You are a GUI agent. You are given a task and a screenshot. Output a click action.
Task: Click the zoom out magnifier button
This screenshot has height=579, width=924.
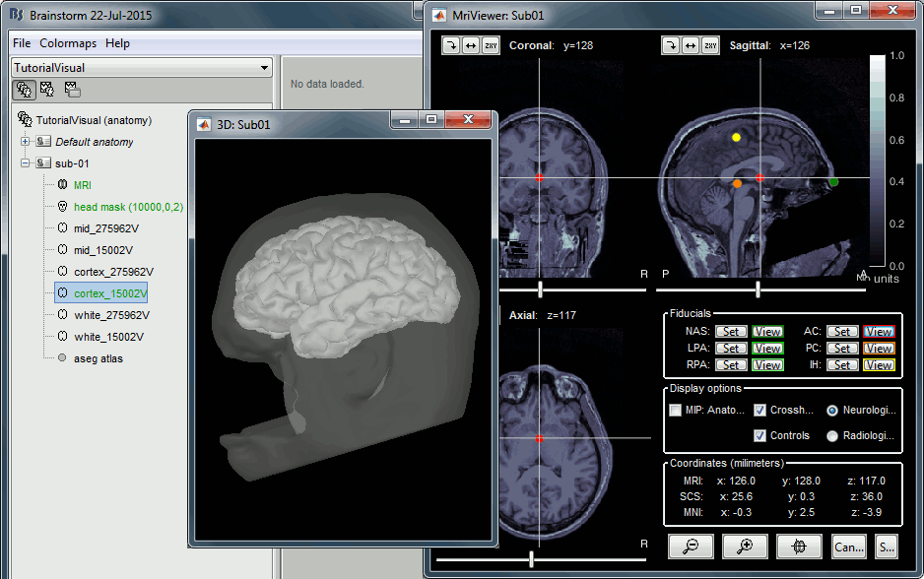pyautogui.click(x=691, y=546)
